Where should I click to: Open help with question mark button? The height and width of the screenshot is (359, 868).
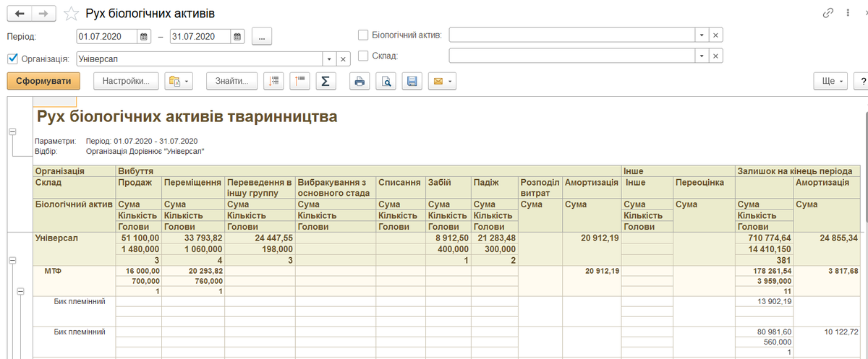click(861, 81)
